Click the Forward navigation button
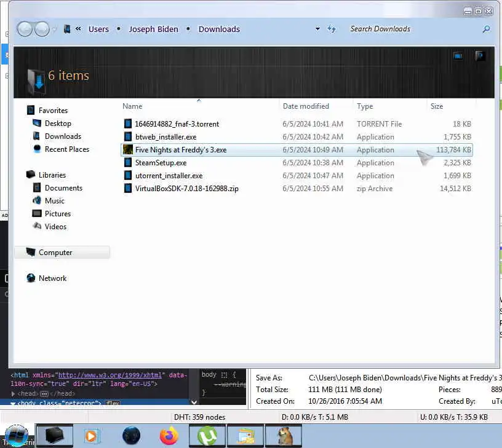 [42, 29]
